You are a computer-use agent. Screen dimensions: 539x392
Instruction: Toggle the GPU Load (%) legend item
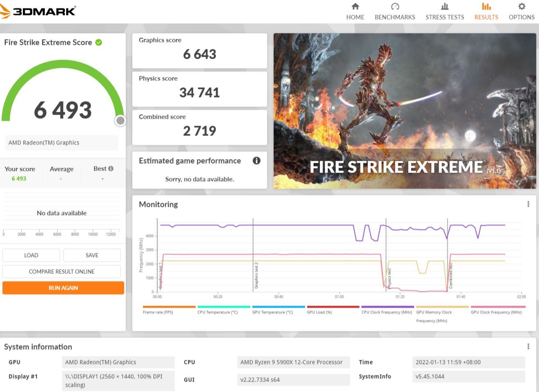[x=333, y=310]
